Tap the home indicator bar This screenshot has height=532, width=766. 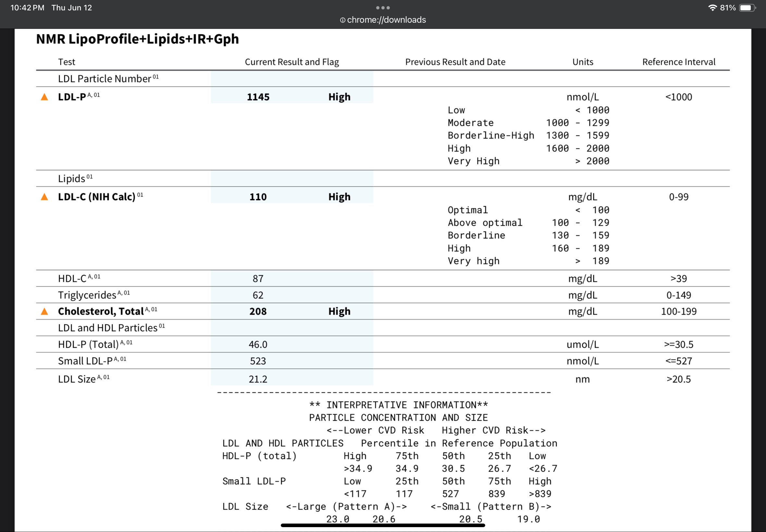tap(383, 525)
